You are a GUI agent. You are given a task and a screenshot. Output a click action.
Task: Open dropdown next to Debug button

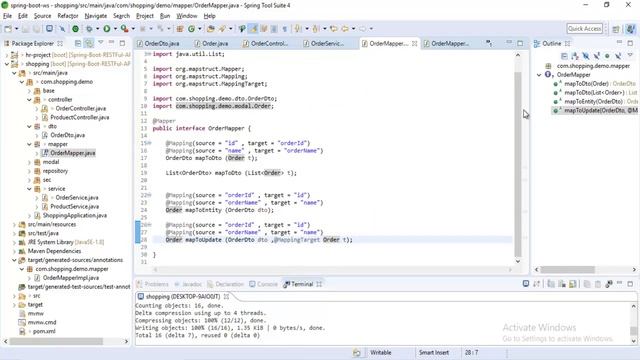point(97,29)
